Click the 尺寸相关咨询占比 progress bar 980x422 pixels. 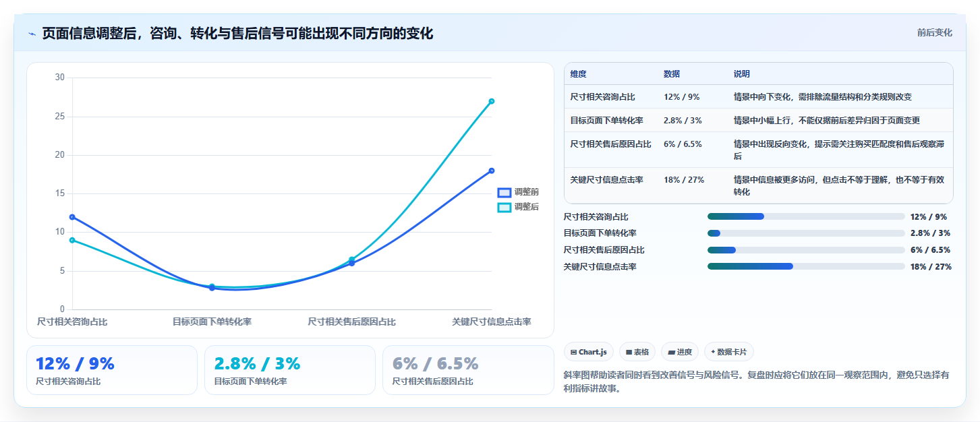coord(806,216)
